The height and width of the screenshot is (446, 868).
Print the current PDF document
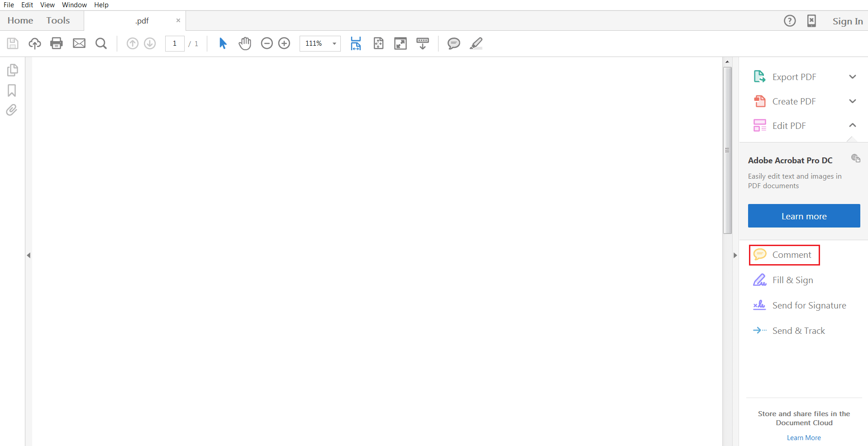[56, 43]
